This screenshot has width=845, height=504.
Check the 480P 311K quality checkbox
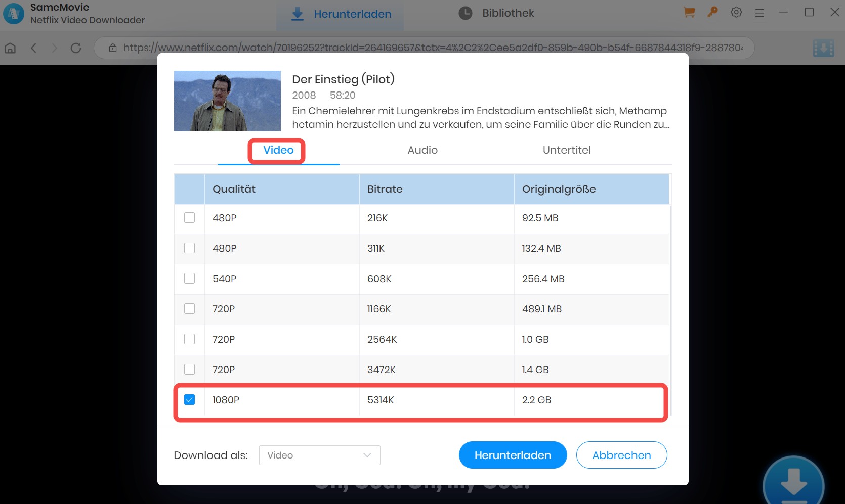click(x=189, y=248)
